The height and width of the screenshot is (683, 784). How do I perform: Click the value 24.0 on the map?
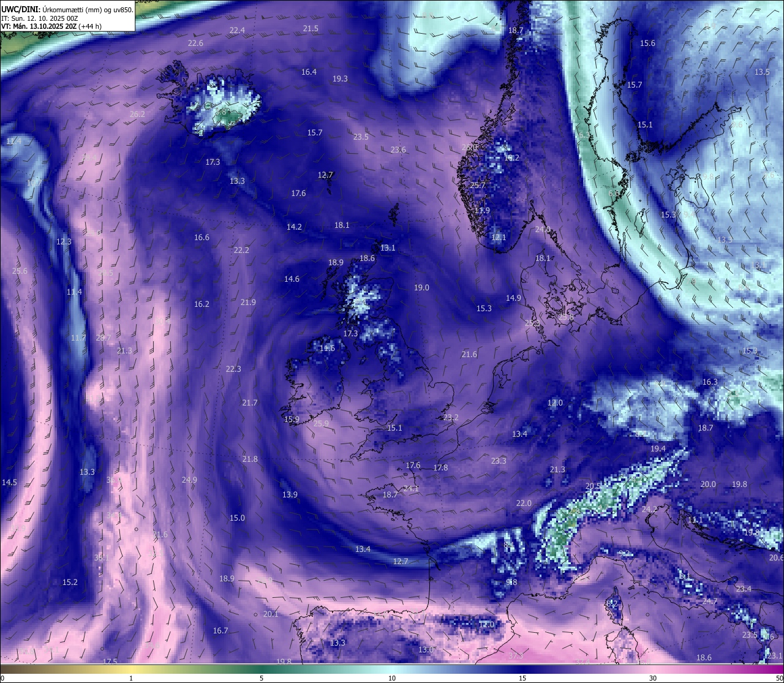[x=543, y=229]
